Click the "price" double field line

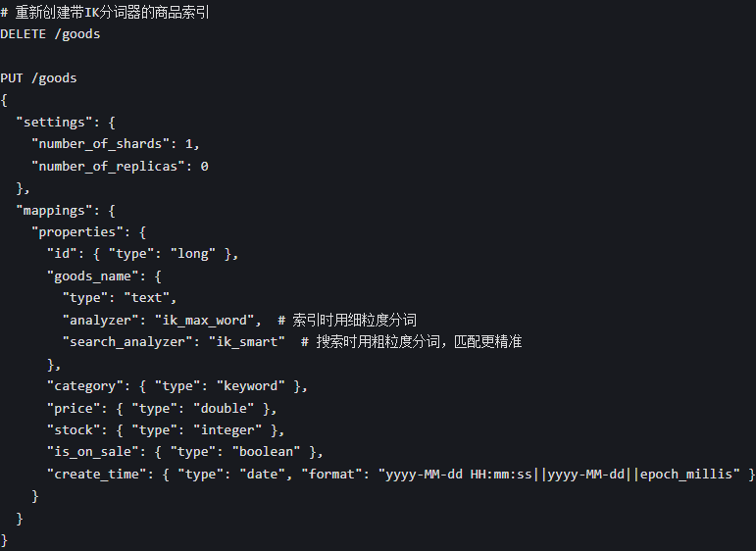point(162,408)
